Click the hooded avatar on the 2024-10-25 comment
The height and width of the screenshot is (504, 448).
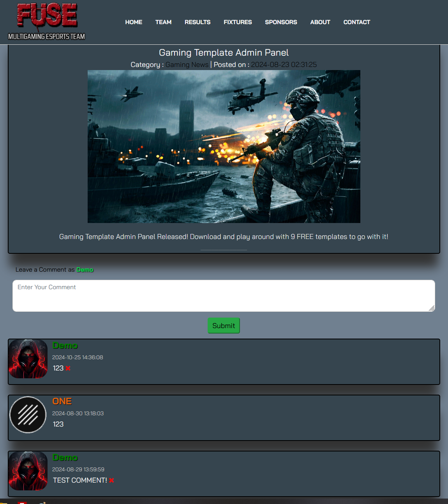tap(28, 359)
